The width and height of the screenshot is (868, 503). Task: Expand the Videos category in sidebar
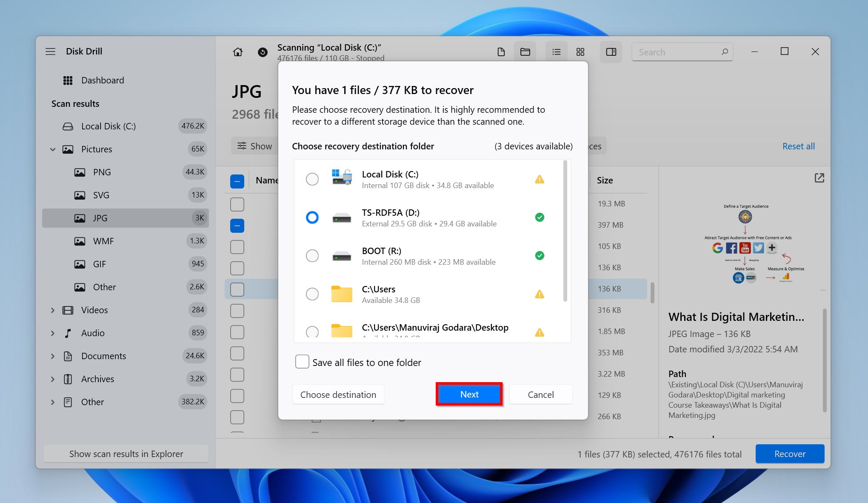[52, 309]
